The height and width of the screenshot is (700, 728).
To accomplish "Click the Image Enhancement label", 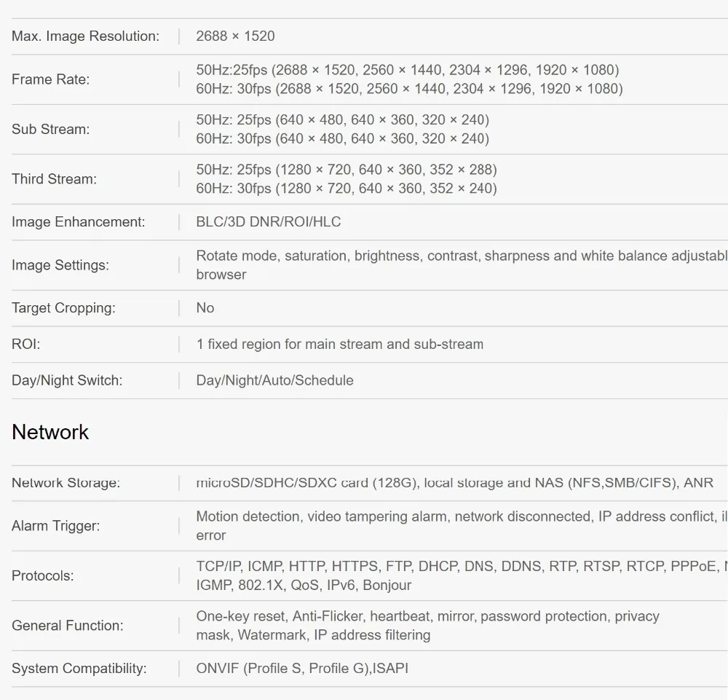I will click(79, 222).
